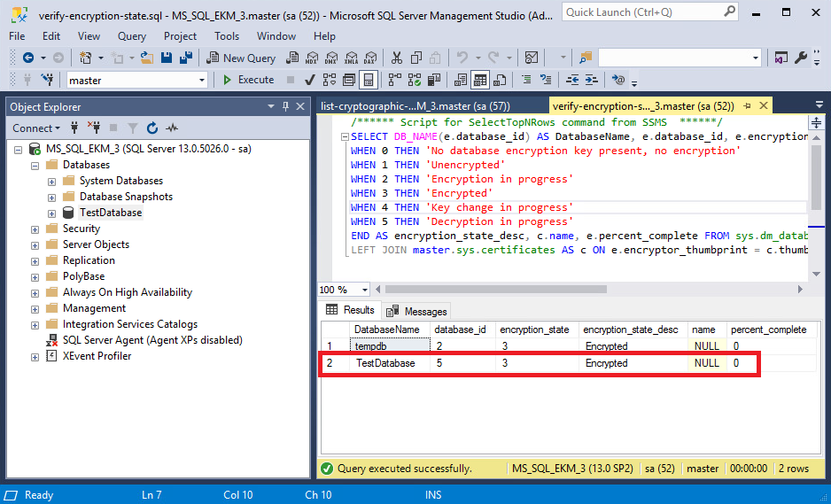Select the tempdb cell in results

coord(390,346)
